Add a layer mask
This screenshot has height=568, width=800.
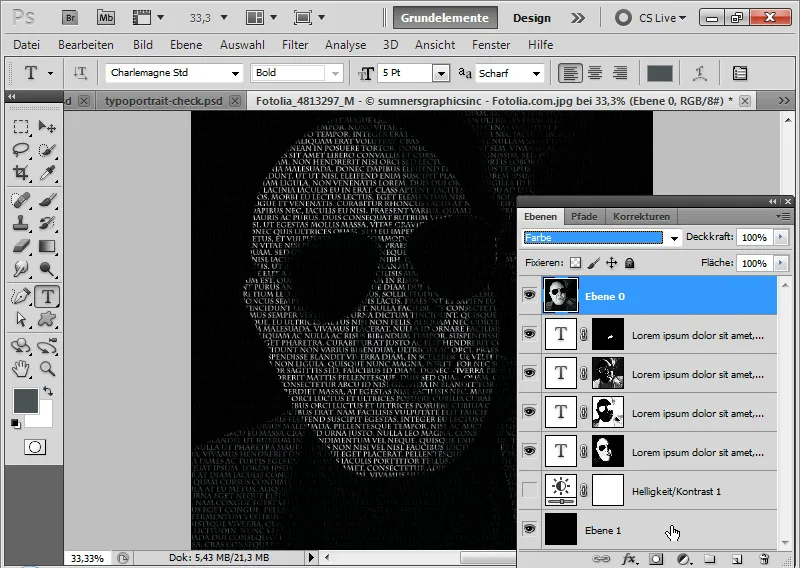point(657,559)
